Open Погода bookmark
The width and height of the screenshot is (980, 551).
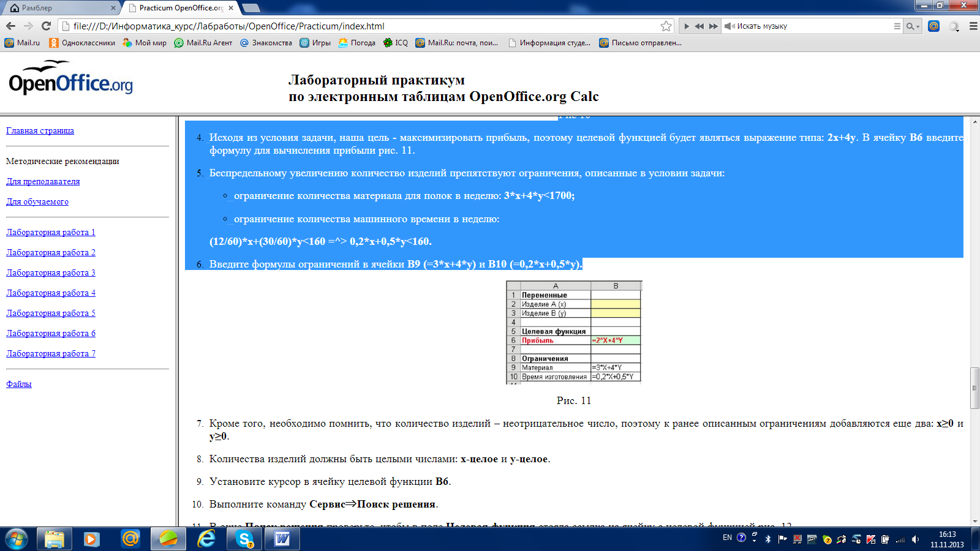tap(356, 43)
